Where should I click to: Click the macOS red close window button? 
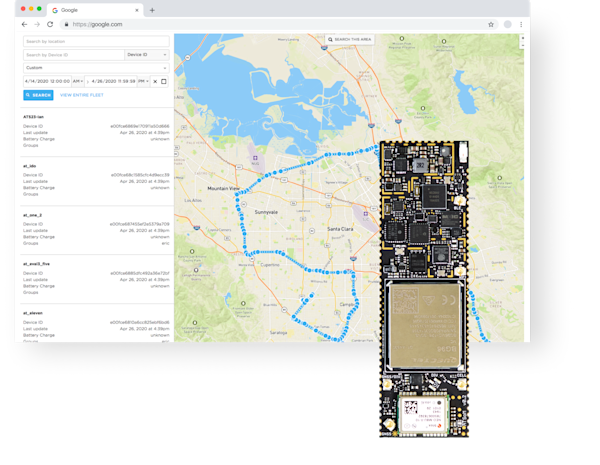[x=23, y=9]
